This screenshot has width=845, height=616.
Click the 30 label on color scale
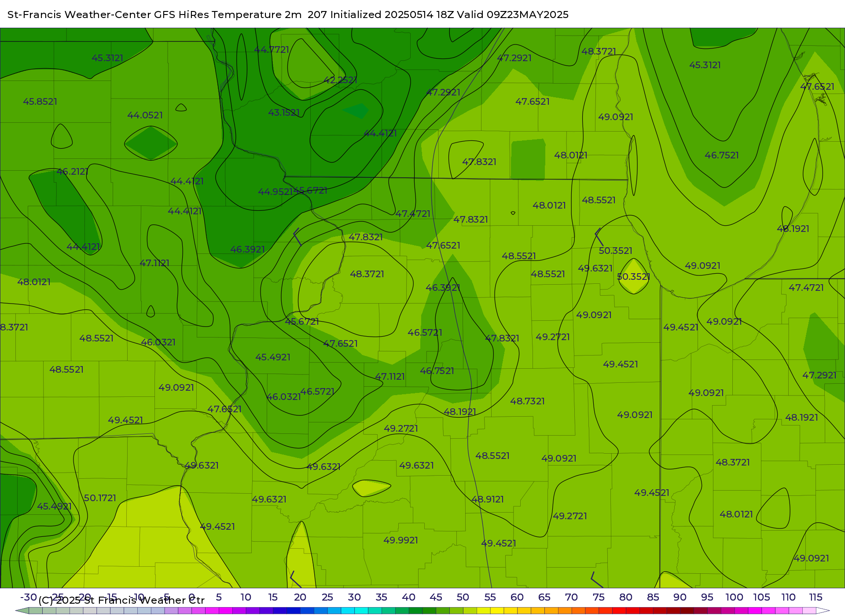click(354, 598)
